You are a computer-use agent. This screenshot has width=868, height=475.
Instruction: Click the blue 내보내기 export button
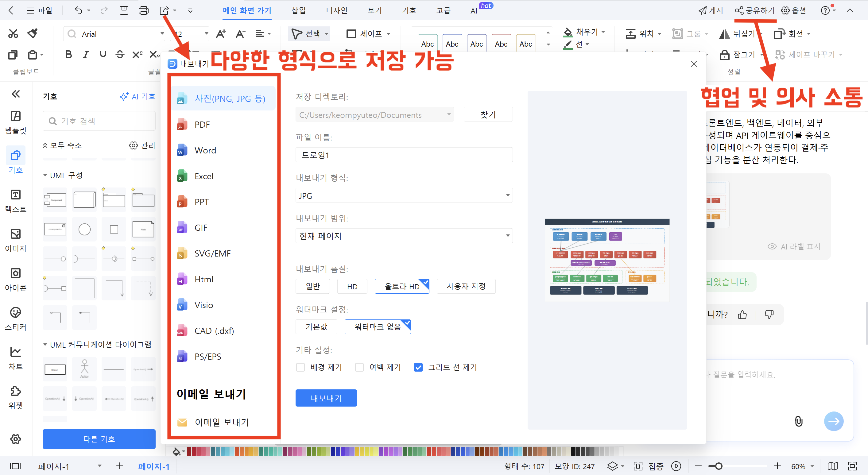coord(326,398)
